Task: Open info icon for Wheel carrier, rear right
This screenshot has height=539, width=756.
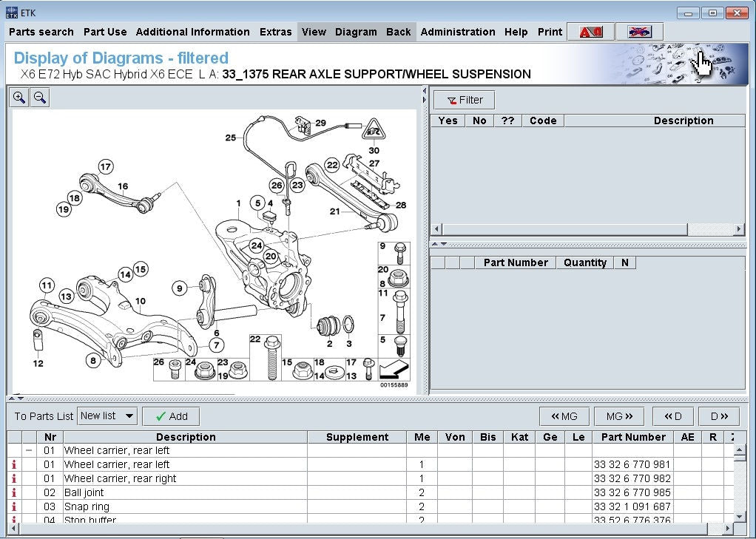Action: click(14, 478)
